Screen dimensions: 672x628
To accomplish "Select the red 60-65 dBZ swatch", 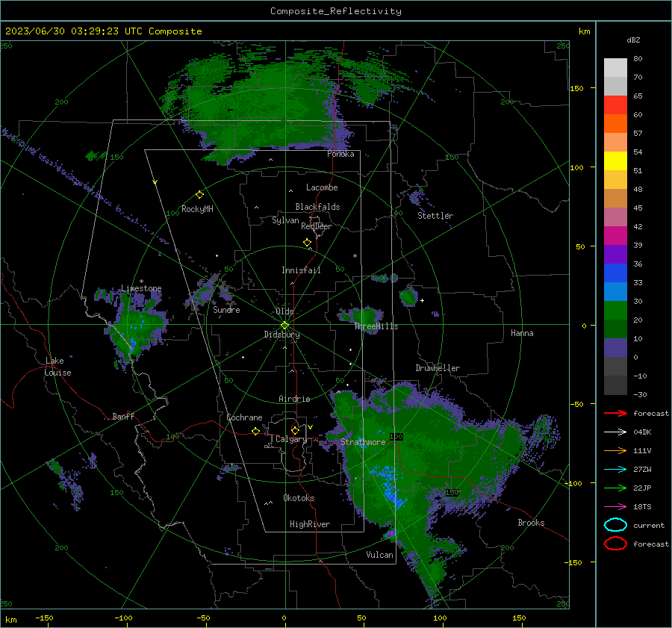I will 615,105.
